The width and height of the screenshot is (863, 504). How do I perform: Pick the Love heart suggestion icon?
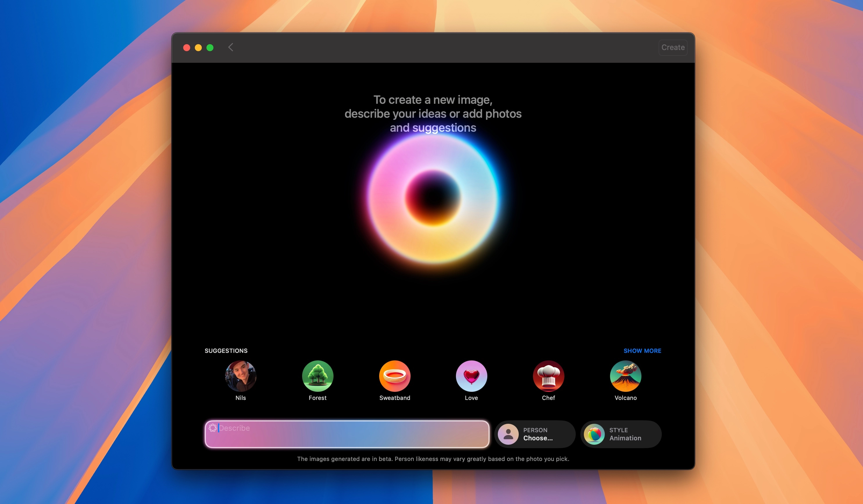pyautogui.click(x=471, y=376)
